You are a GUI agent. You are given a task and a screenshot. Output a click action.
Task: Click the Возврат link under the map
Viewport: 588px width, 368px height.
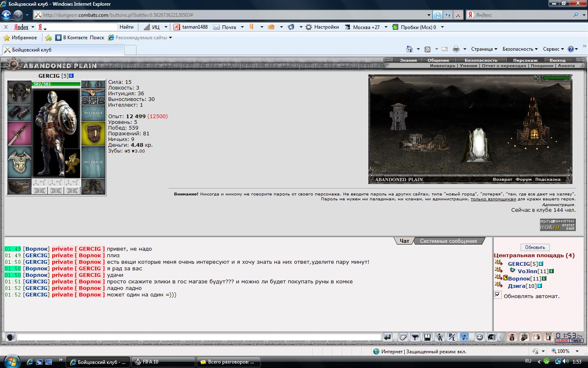pyautogui.click(x=502, y=180)
